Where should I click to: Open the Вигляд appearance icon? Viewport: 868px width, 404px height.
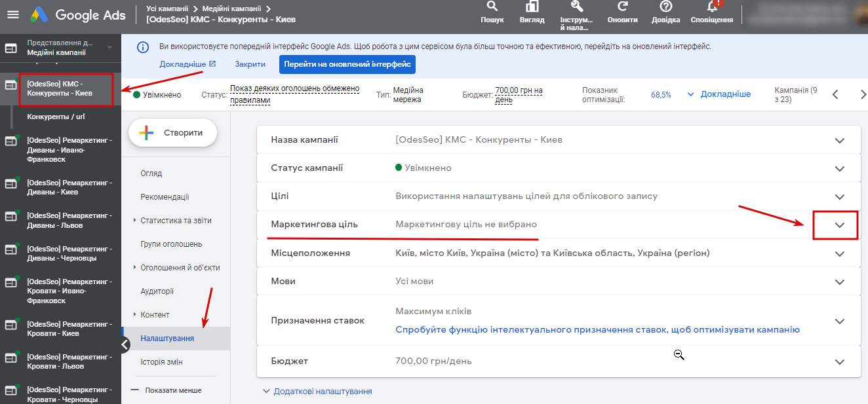coord(532,7)
